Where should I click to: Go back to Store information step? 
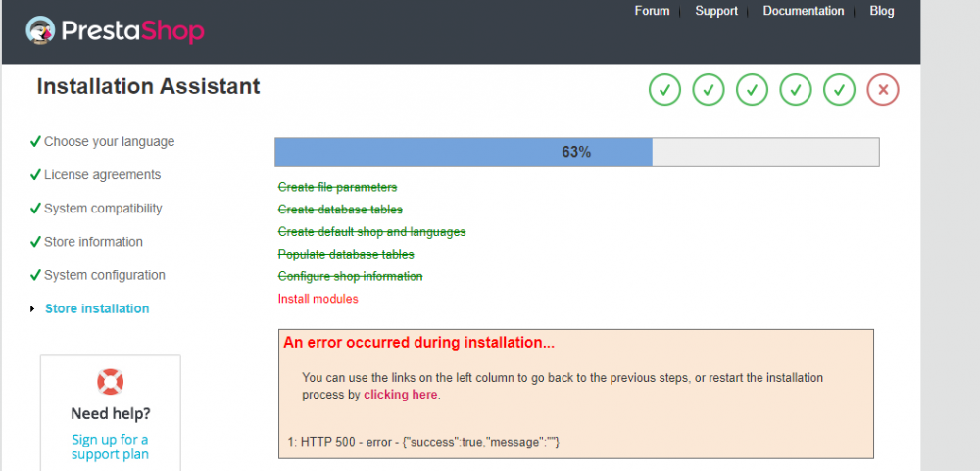pos(93,242)
